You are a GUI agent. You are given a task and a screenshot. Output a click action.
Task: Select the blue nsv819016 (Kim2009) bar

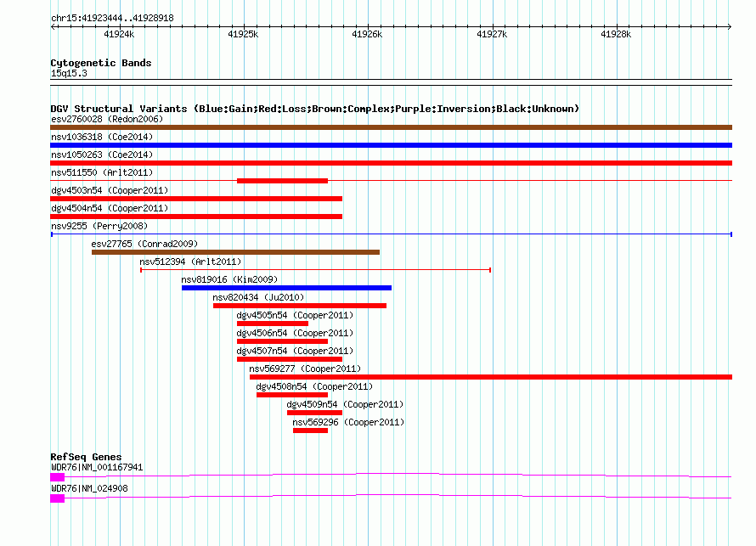(x=286, y=288)
